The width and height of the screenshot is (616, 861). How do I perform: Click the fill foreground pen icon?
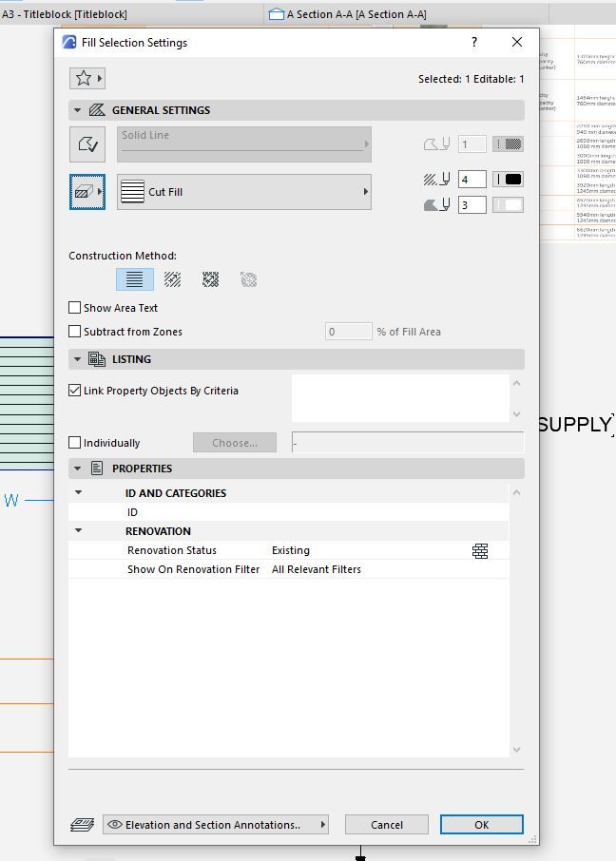[x=437, y=179]
